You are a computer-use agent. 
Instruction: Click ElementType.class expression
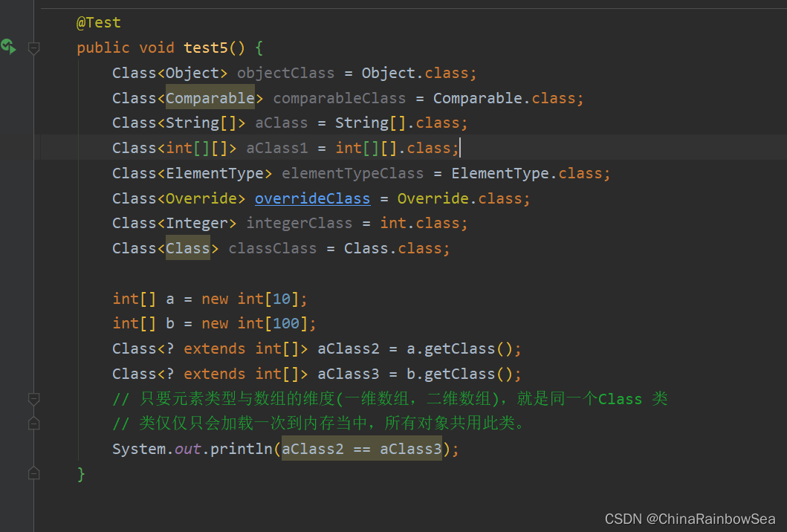tap(526, 174)
